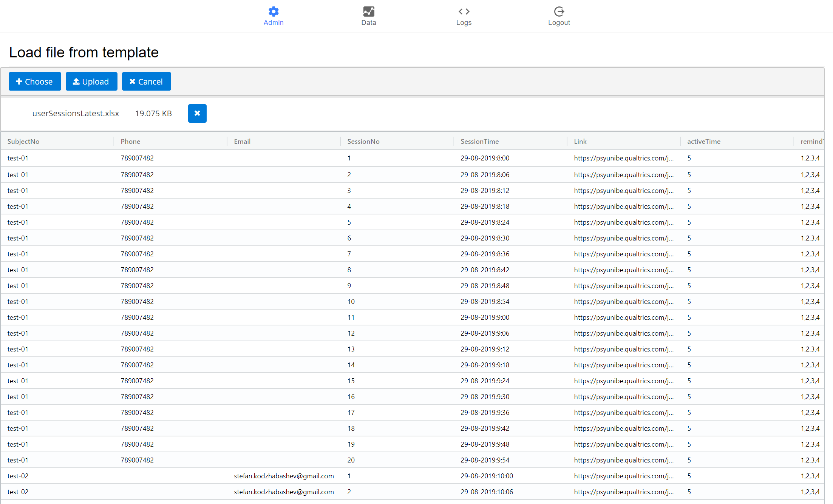Click the Email column header
Image resolution: width=833 pixels, height=504 pixels.
point(242,142)
